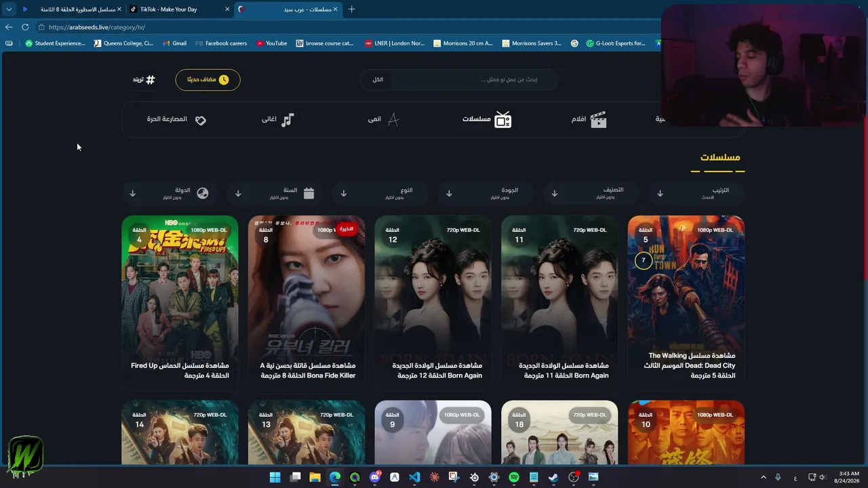
Task: Open the songs (اغانى) category tab
Action: tap(278, 119)
